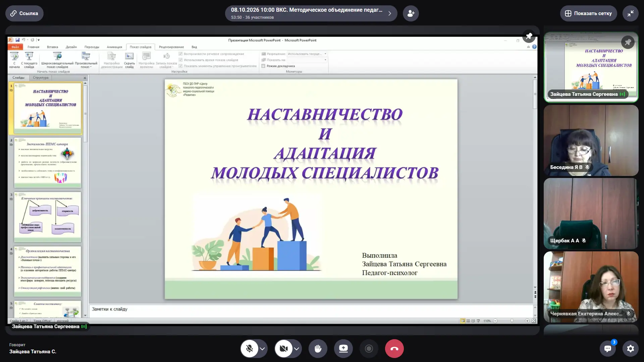
Task: Raise hand in the conference
Action: click(x=318, y=349)
